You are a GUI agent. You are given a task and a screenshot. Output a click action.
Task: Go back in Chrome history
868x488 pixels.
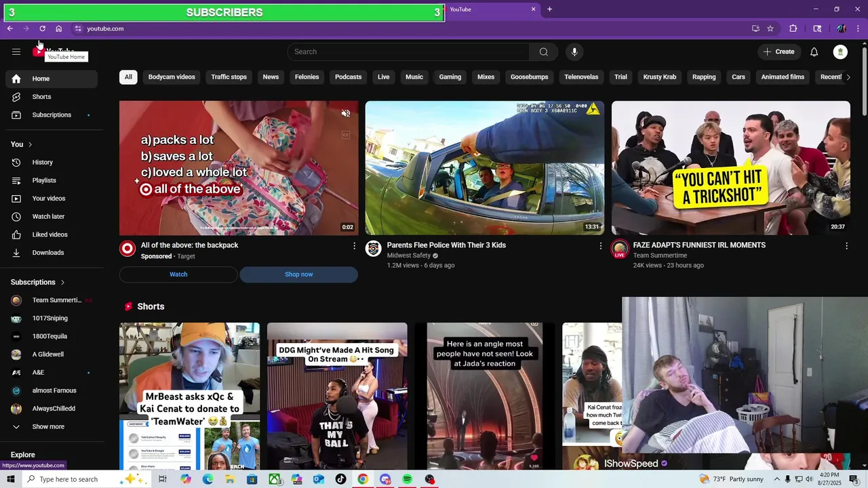pos(9,28)
